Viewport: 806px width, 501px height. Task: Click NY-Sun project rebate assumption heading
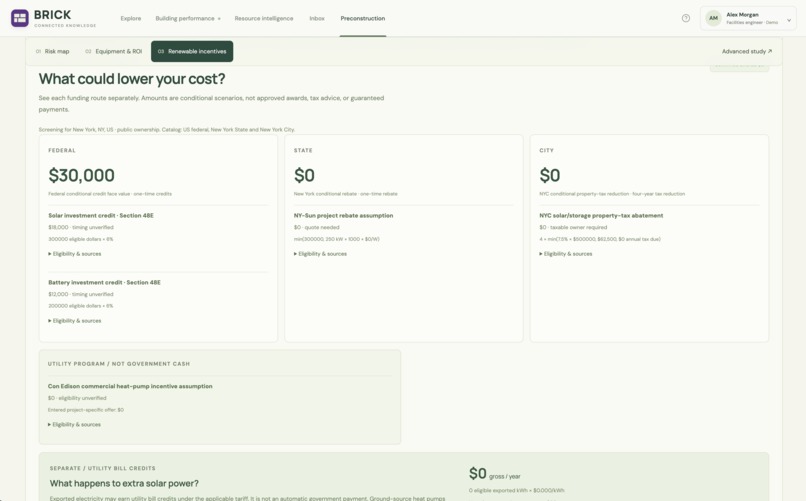[x=343, y=216]
